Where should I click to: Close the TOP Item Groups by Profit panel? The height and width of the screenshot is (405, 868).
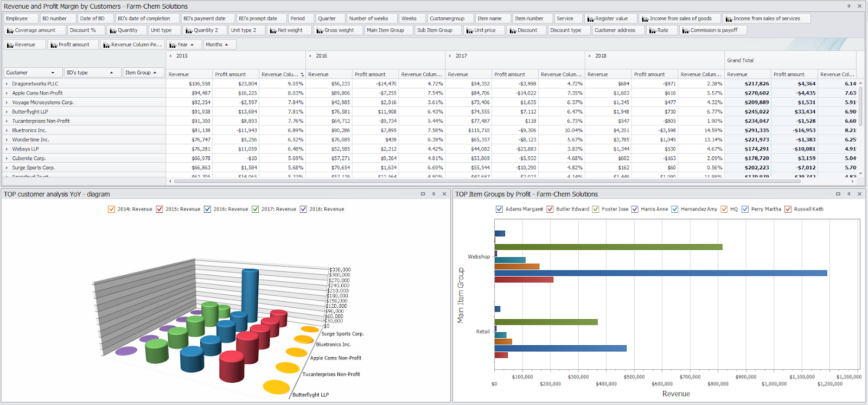[x=859, y=194]
